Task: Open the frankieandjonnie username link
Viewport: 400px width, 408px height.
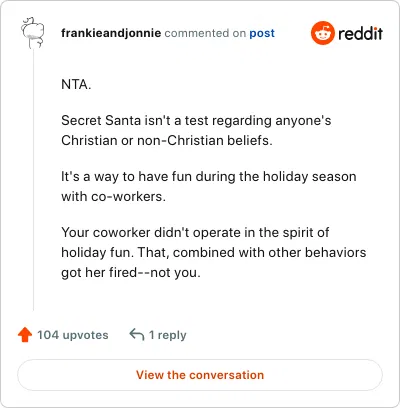Action: 111,33
